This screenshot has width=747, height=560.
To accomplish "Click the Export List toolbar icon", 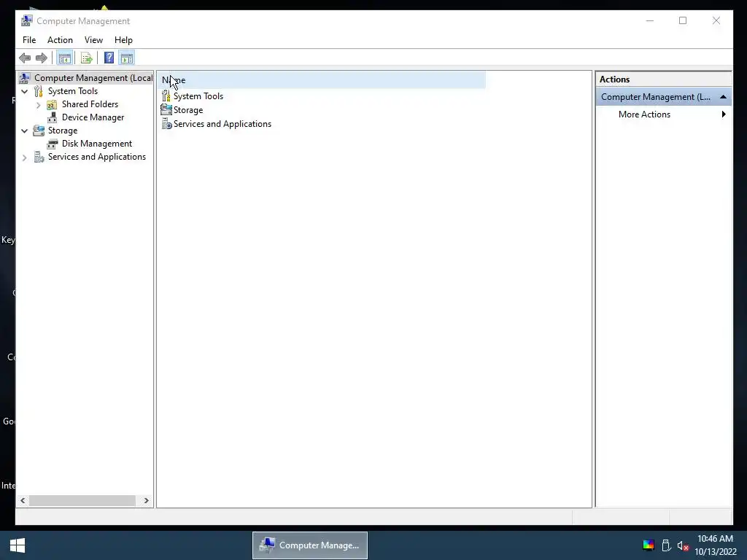I will pyautogui.click(x=86, y=58).
